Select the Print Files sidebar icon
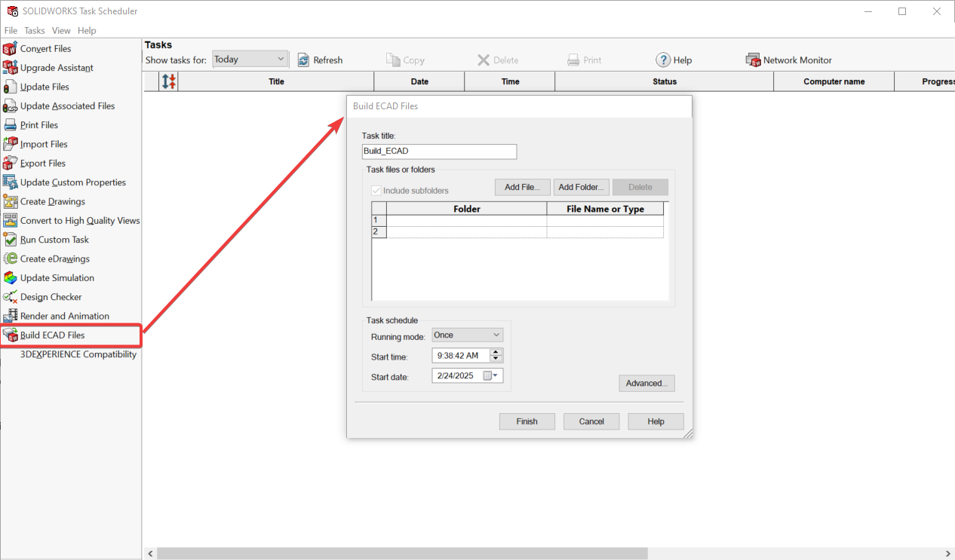The height and width of the screenshot is (560, 955). click(x=10, y=125)
